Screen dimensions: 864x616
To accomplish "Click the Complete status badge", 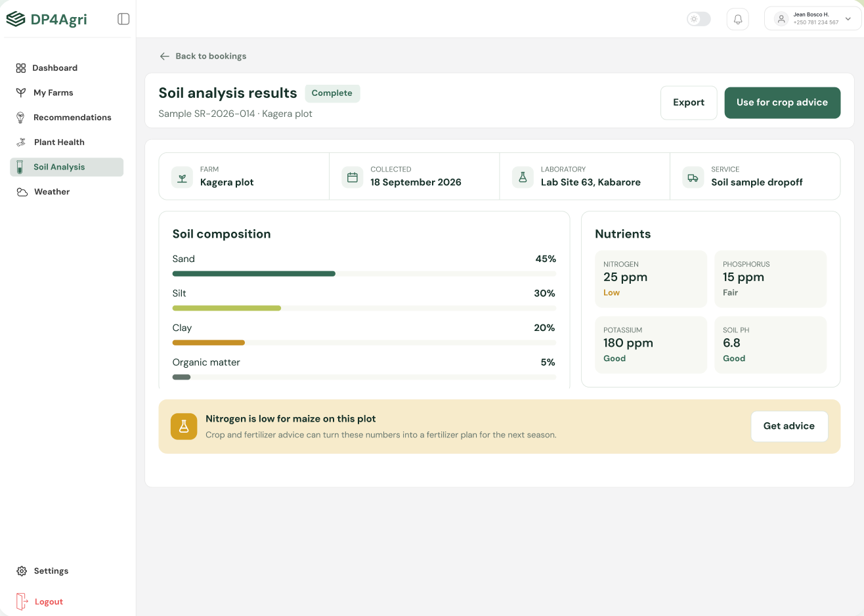I will point(332,93).
